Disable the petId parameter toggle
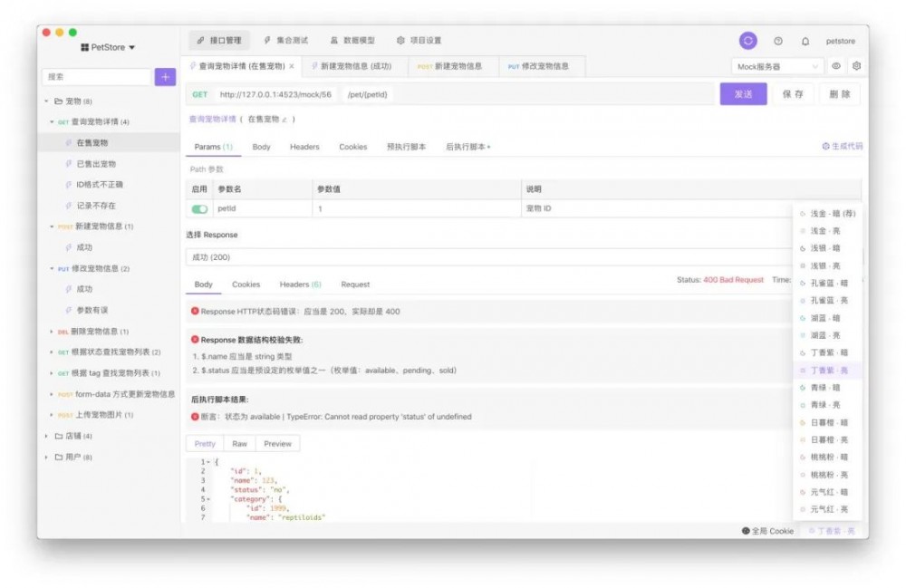Image resolution: width=906 pixels, height=588 pixels. [x=198, y=207]
